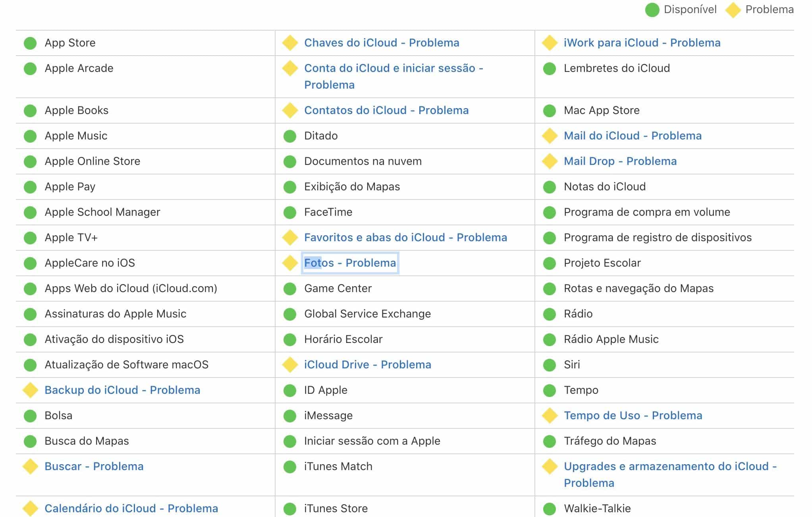Select Ativação do dispositivo iOS entry
The height and width of the screenshot is (517, 812).
click(x=114, y=339)
